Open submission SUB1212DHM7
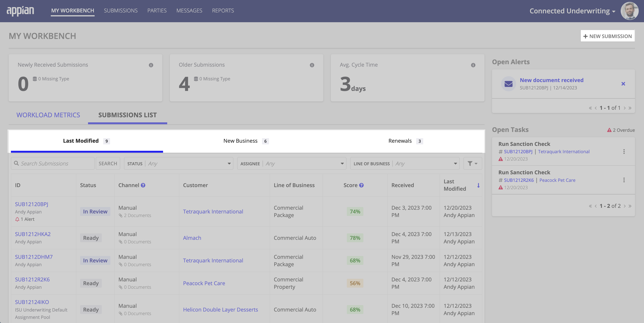Screen dimensions: 644x323 34,257
